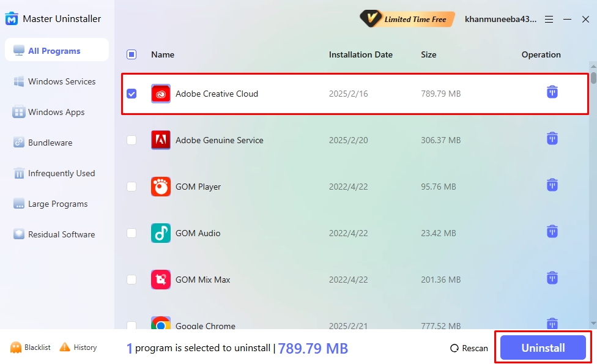Click the scroll up arrow of list
Screen dimensions: 597x364
coord(593,67)
